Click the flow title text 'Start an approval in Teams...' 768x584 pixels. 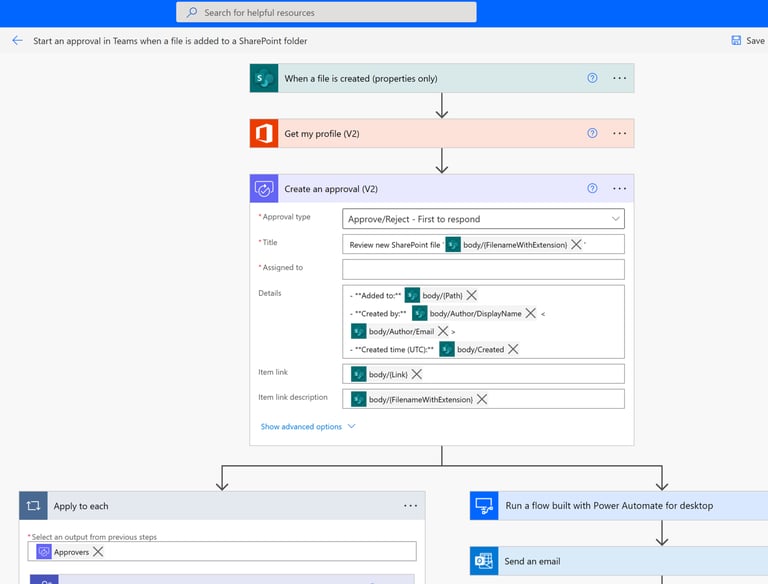(x=170, y=41)
